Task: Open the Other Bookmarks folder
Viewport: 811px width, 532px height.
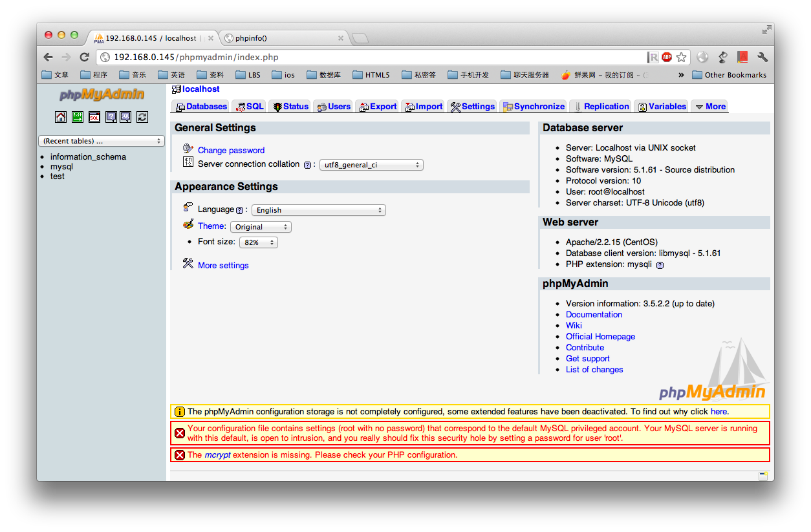Action: tap(729, 75)
